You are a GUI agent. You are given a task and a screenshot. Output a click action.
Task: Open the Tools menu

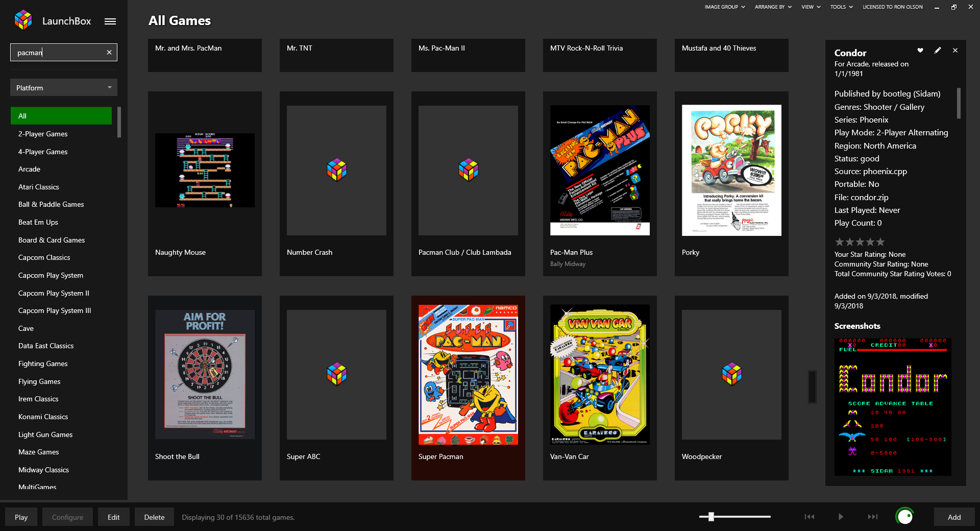tap(841, 7)
